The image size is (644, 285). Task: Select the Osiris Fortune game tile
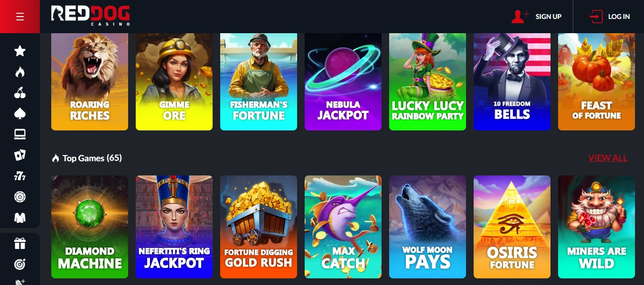512,227
